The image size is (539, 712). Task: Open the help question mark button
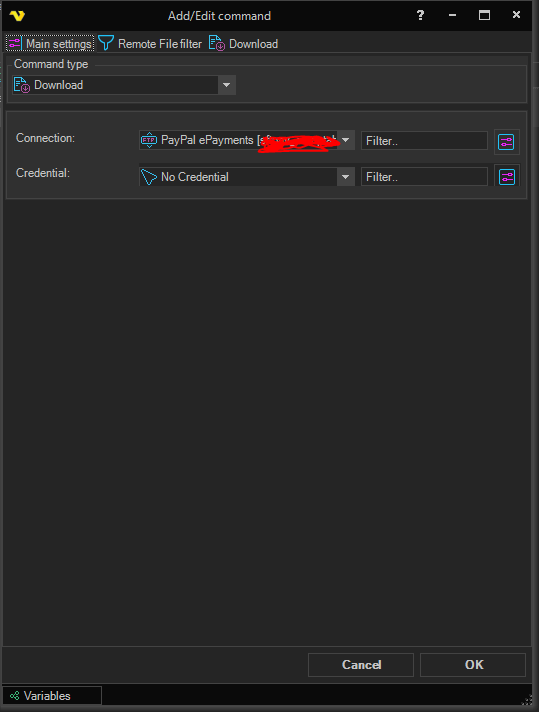420,15
